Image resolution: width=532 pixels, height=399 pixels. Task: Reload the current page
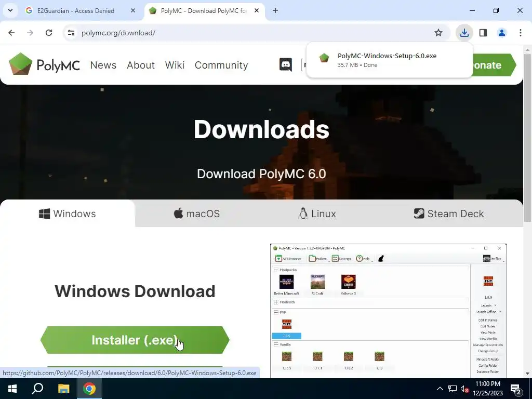(x=49, y=33)
